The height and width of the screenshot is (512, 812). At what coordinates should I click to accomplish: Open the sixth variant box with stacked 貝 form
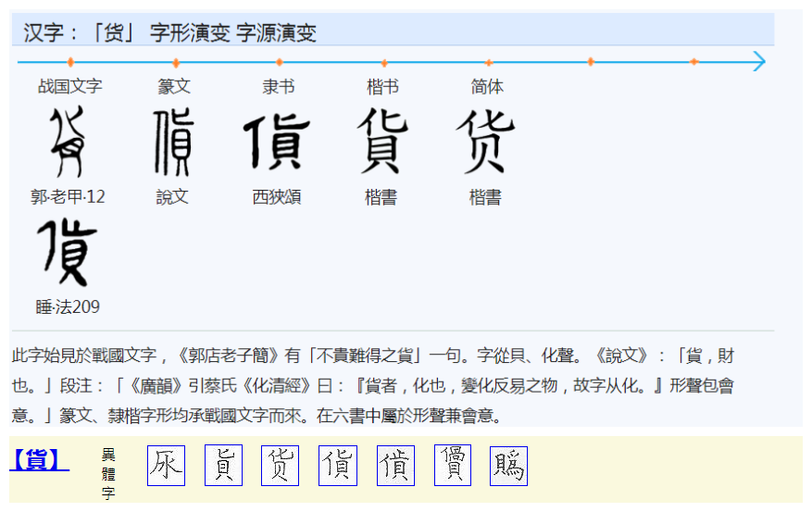pos(453,465)
